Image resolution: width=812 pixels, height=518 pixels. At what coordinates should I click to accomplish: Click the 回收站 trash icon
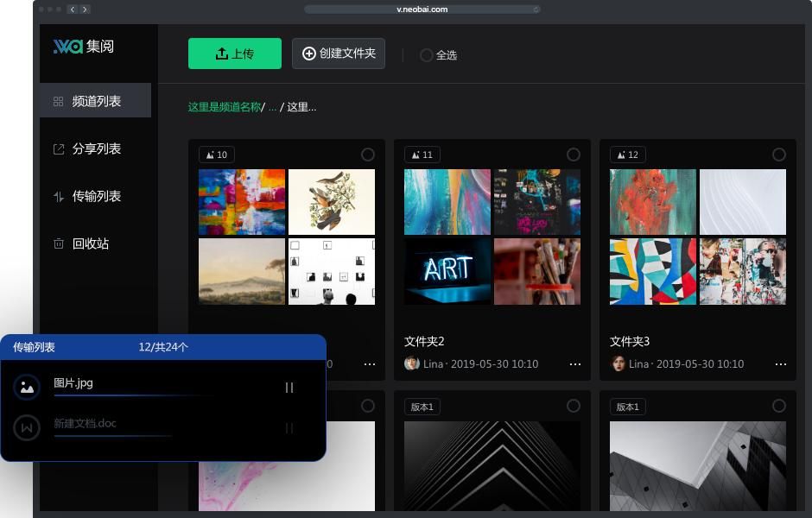(59, 243)
